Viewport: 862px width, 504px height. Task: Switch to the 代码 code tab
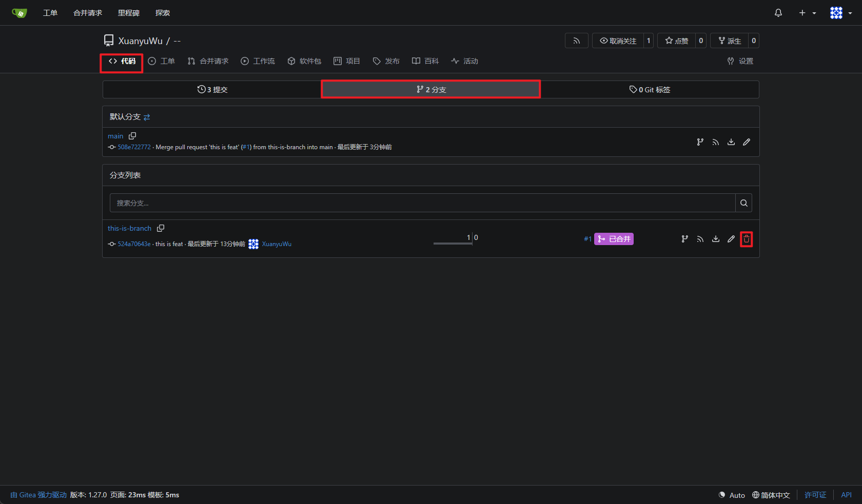[122, 61]
